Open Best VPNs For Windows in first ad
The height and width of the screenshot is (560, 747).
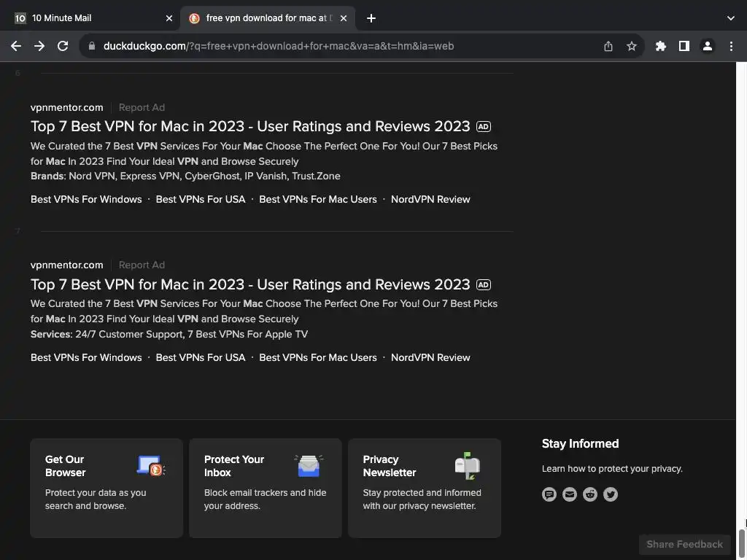[x=86, y=199]
